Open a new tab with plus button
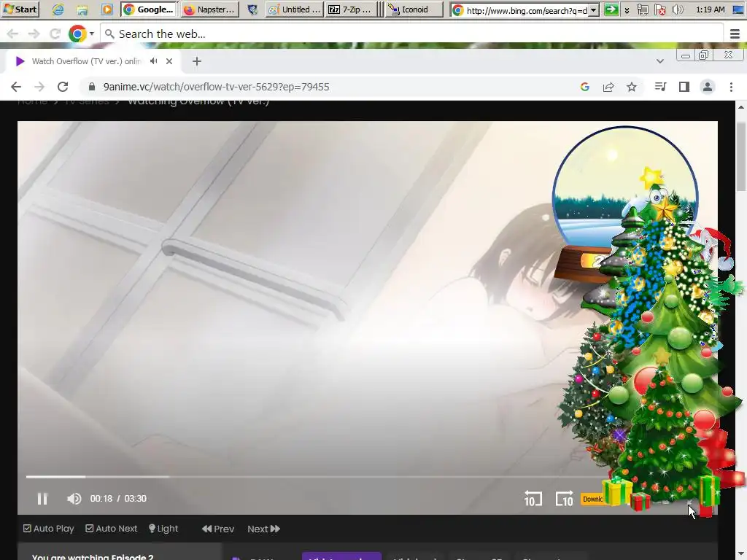 click(197, 61)
